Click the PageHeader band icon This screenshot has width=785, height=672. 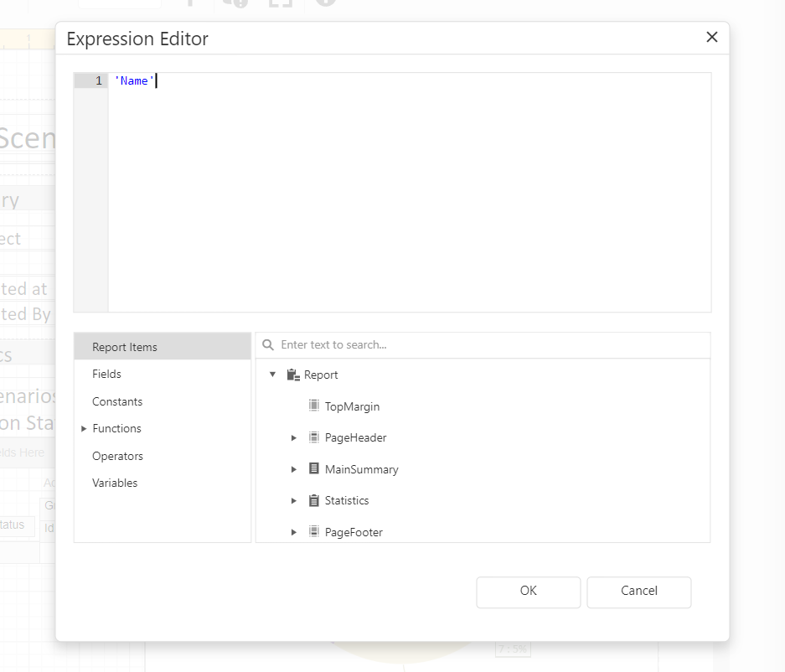314,437
